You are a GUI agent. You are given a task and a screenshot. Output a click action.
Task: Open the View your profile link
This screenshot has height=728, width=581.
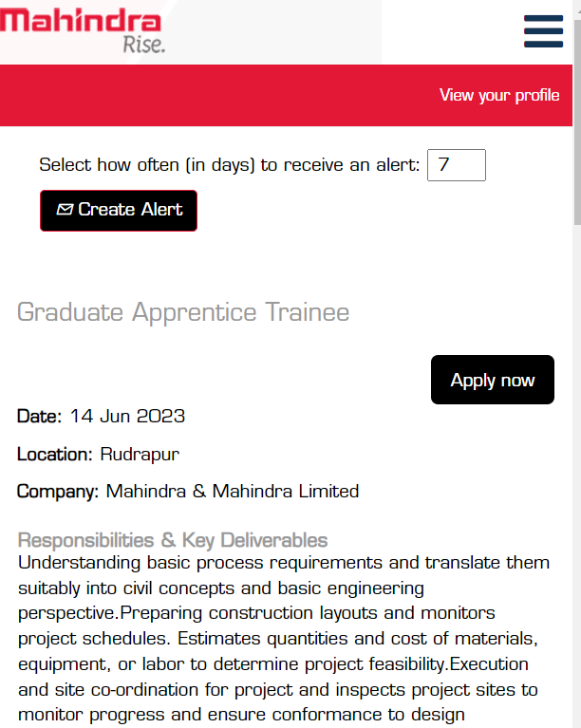499,95
